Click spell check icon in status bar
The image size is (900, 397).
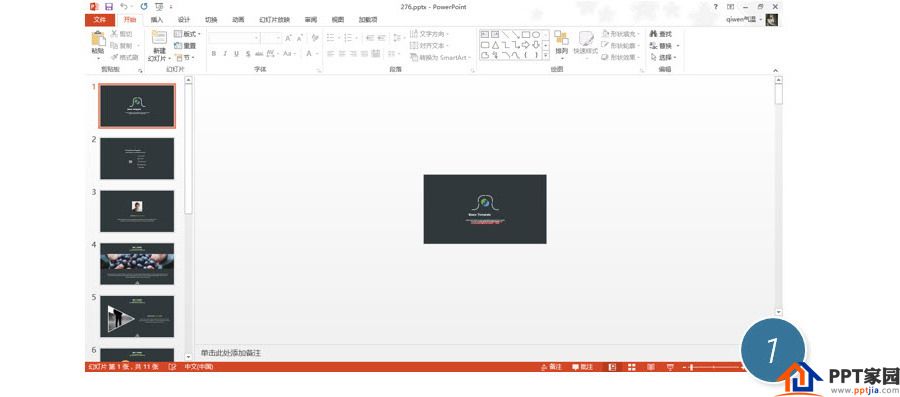[x=172, y=367]
